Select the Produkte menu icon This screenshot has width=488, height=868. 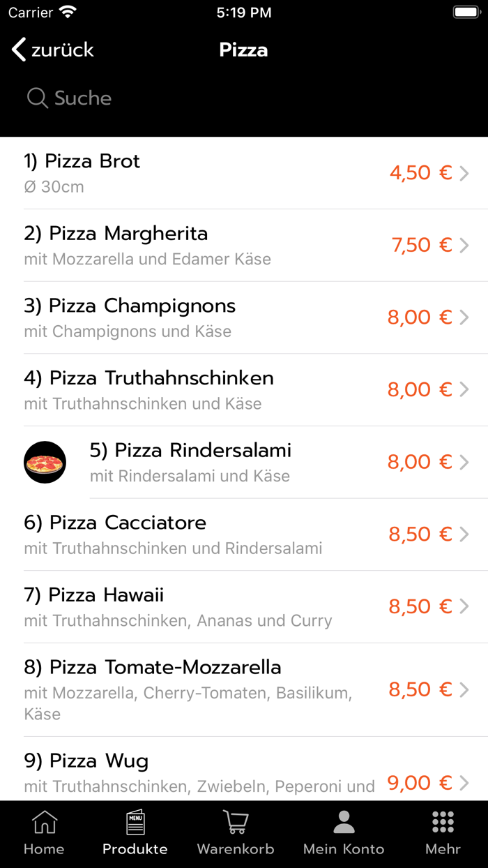click(x=135, y=823)
